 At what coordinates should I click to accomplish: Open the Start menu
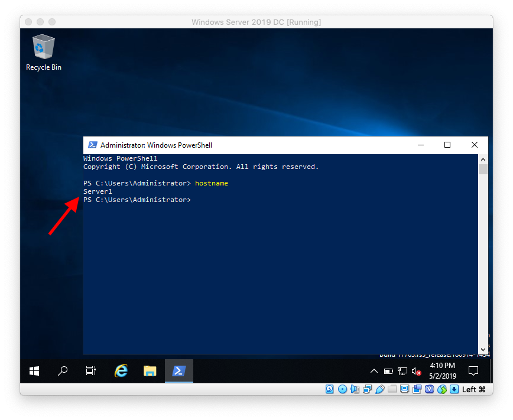34,371
